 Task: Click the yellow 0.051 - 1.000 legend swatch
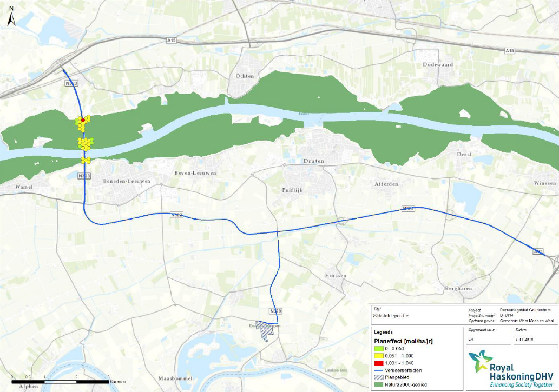[379, 356]
